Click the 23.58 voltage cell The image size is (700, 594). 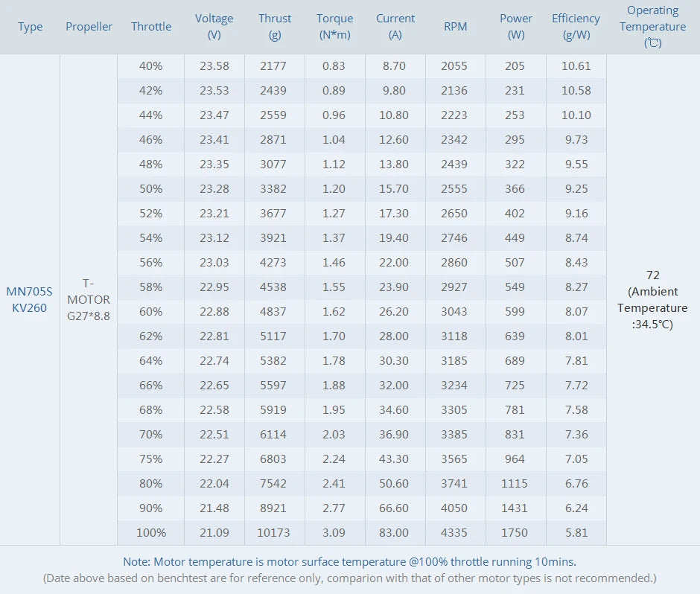tap(214, 66)
